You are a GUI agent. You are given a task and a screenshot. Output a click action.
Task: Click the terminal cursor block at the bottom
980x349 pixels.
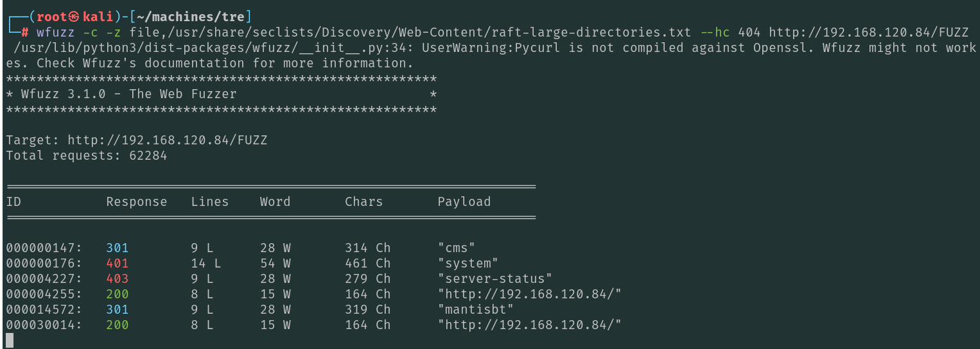coord(9,341)
